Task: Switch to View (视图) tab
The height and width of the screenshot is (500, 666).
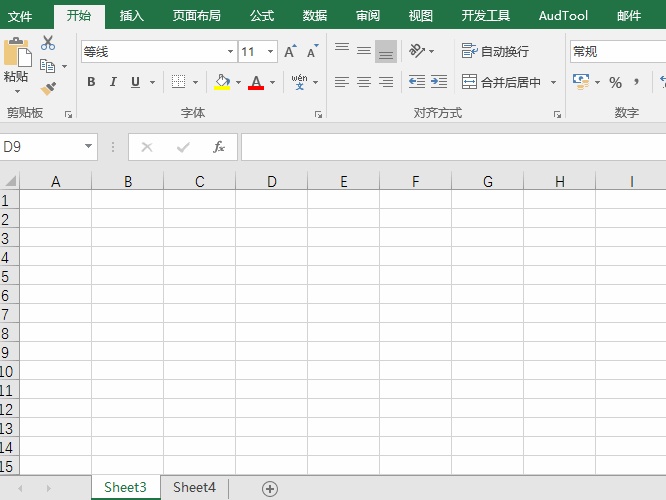Action: pyautogui.click(x=420, y=16)
